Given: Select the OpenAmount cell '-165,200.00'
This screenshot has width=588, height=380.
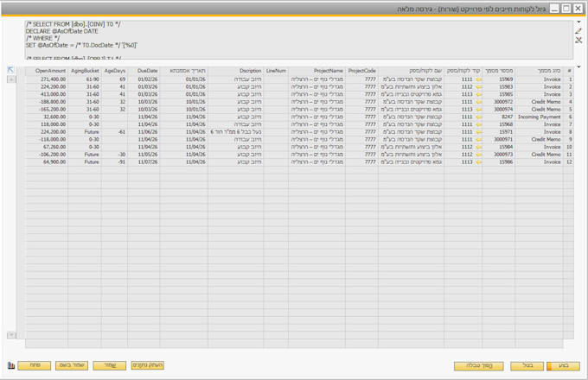Looking at the screenshot, I should pos(47,110).
